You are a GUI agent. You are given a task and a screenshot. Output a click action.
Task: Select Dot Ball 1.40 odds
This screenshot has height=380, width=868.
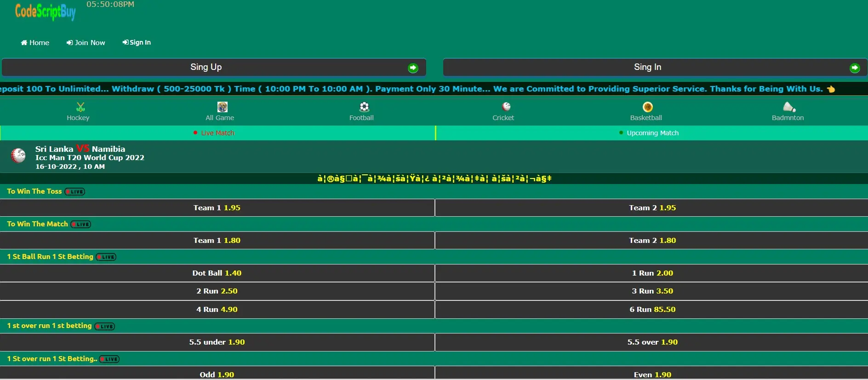click(217, 273)
